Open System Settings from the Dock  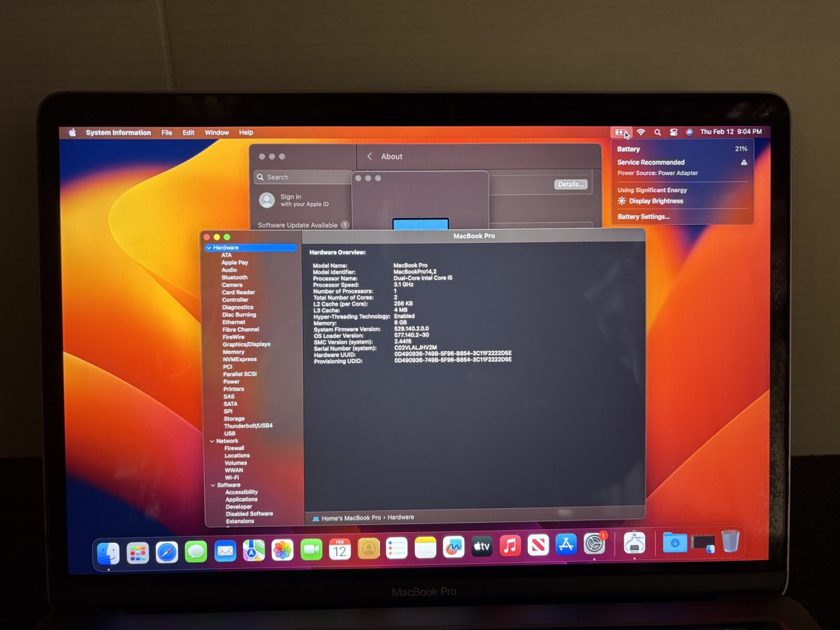tap(594, 544)
